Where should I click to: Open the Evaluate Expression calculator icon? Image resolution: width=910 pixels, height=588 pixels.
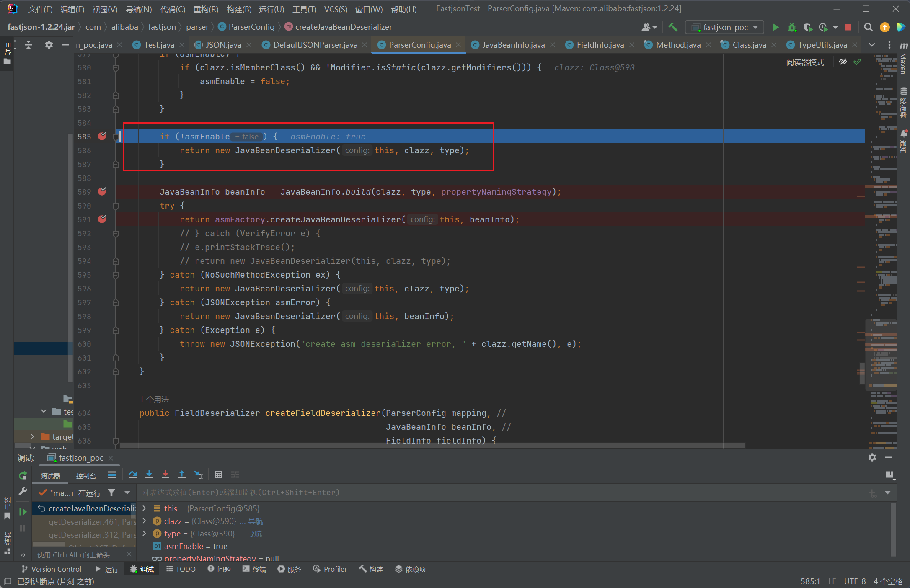coord(218,475)
